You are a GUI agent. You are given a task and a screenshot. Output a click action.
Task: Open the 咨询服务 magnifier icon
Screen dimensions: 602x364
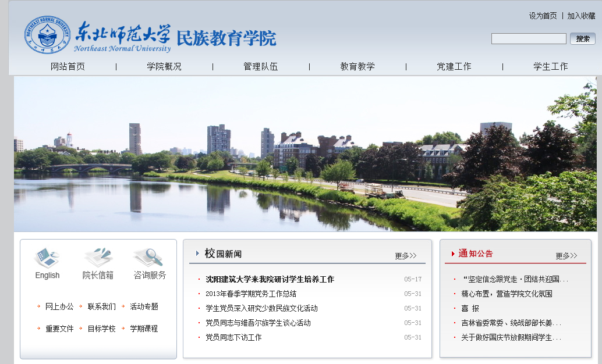[149, 258]
